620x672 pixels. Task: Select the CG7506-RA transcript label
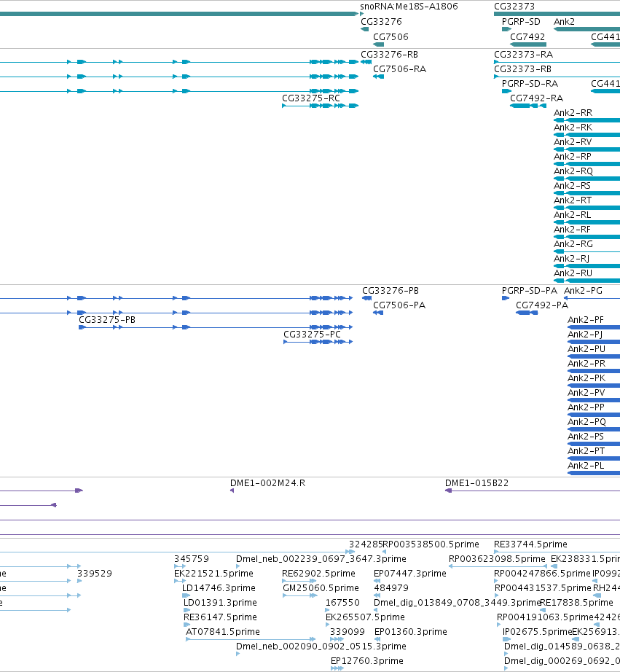[x=399, y=69]
